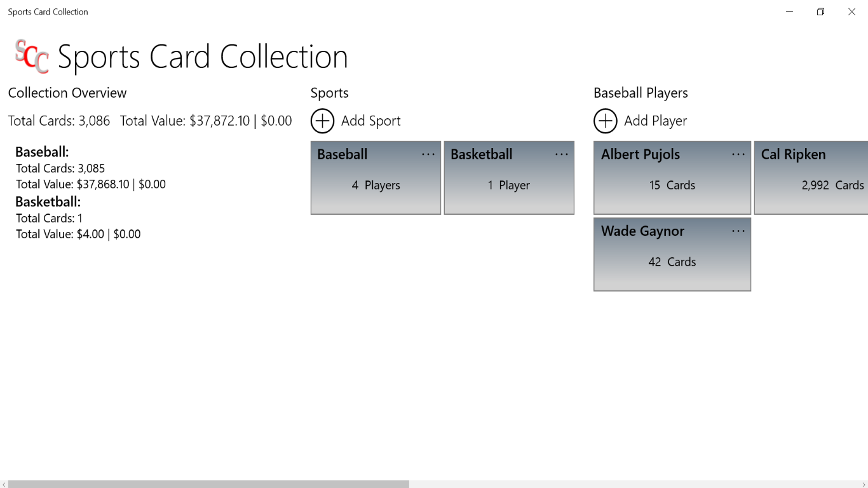Click the right scroll arrow
Screen dimensions: 868x488
[864, 484]
